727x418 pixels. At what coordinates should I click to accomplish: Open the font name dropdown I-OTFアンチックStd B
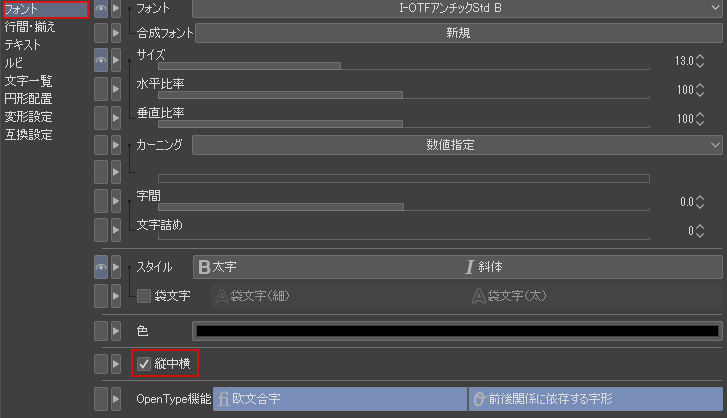pos(457,8)
